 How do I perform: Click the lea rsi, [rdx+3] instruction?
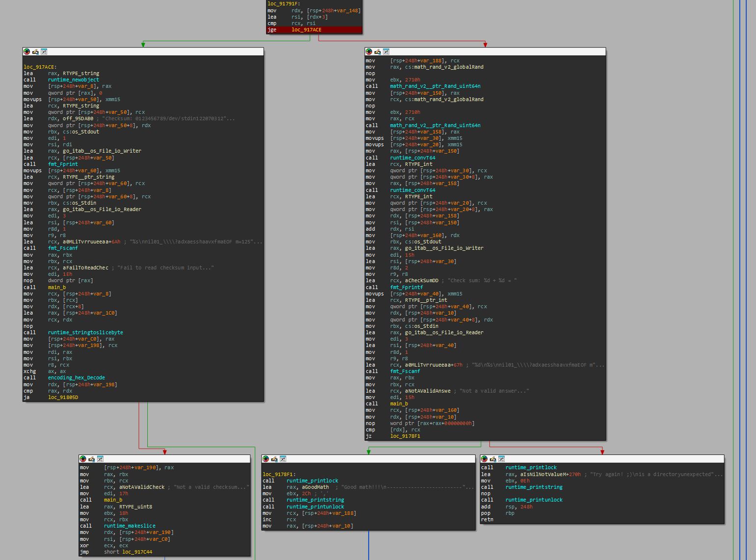(x=297, y=17)
